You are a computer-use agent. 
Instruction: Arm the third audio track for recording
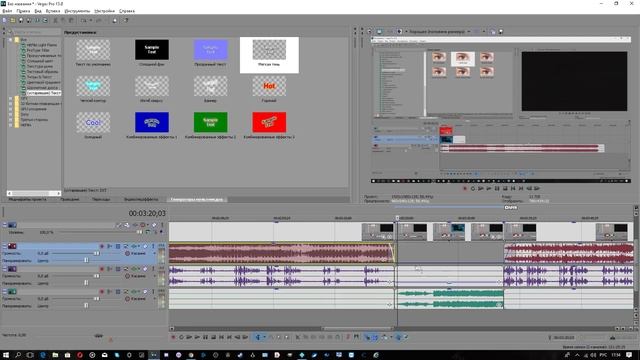[102, 291]
